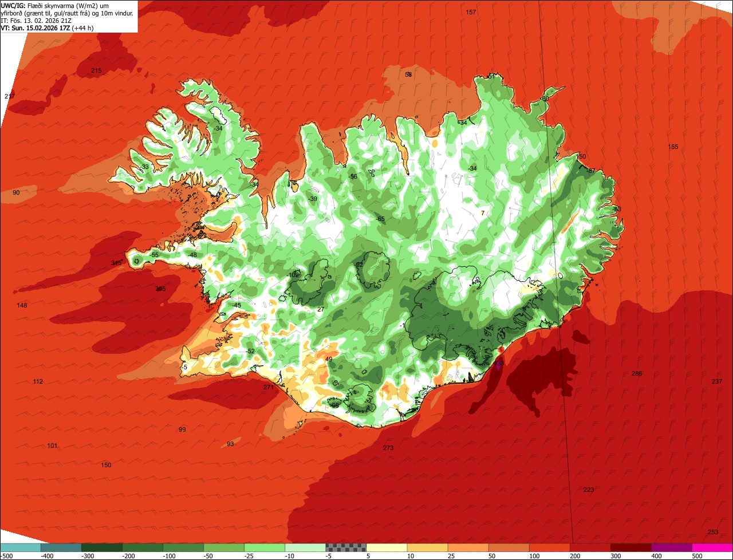Click the map value 155 east of Iceland
This screenshot has width=733, height=560.
(x=673, y=147)
